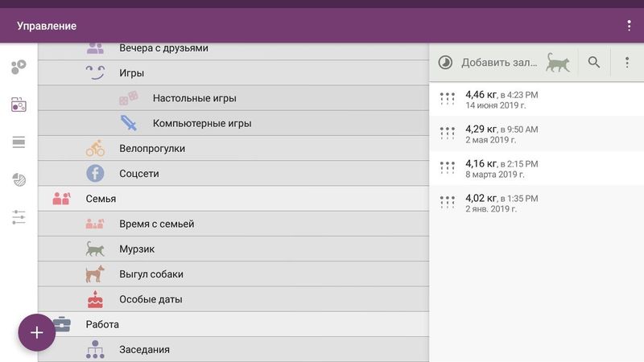Click the clock icon in the records panel

tap(445, 63)
